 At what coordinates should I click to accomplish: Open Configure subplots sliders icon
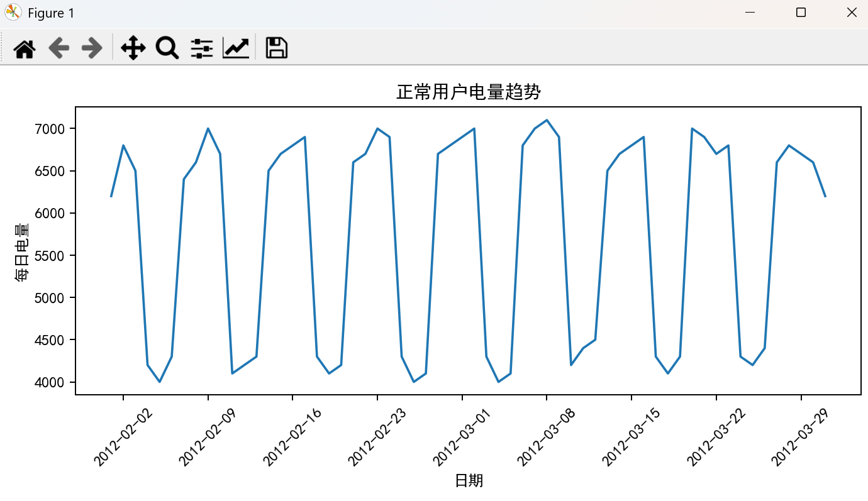202,48
